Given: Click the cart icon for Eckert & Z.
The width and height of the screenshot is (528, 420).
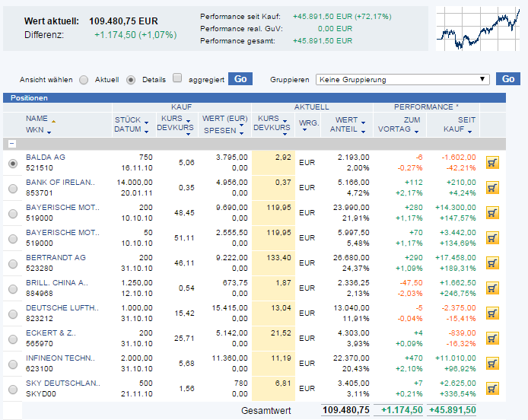Looking at the screenshot, I should (492, 339).
